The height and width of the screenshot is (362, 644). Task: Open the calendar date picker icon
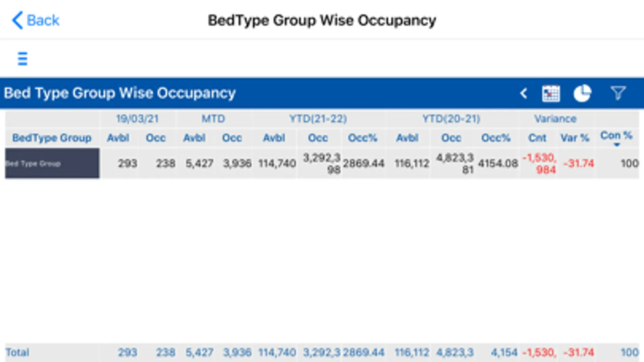(551, 93)
